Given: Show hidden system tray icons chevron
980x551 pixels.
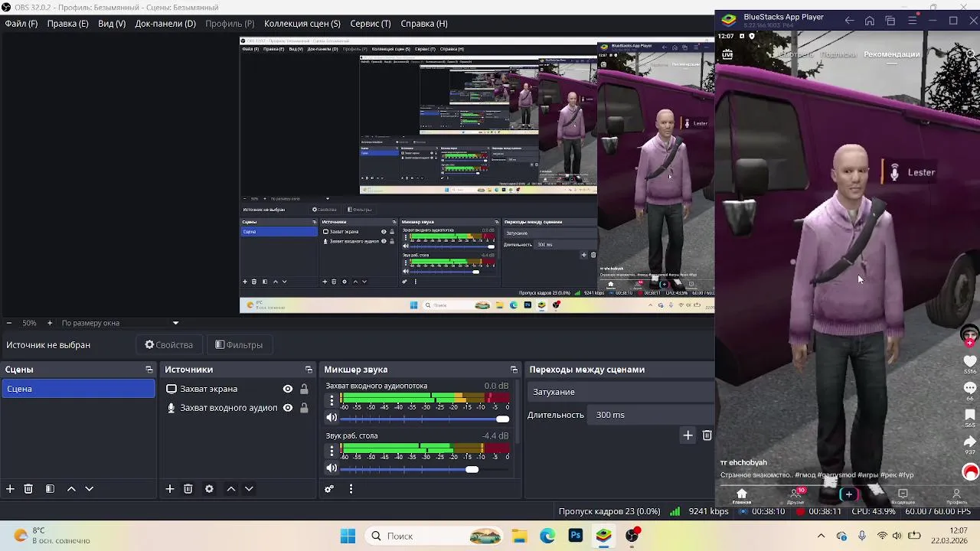Looking at the screenshot, I should (821, 536).
